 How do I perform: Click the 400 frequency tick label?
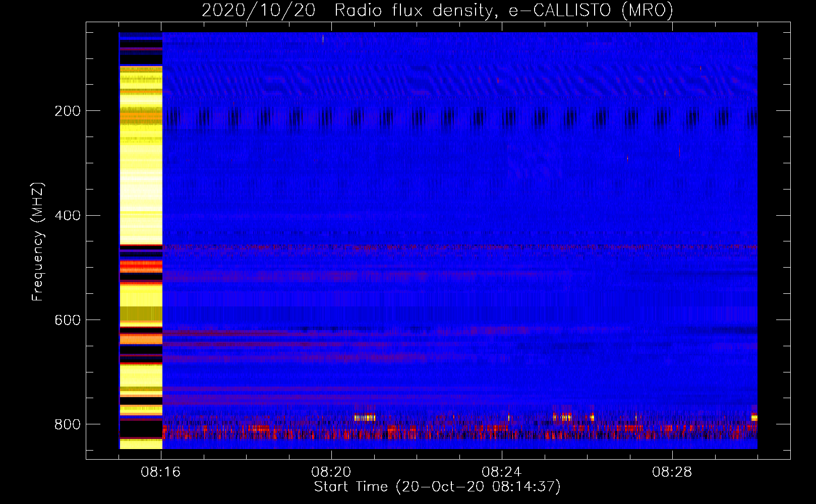point(68,216)
